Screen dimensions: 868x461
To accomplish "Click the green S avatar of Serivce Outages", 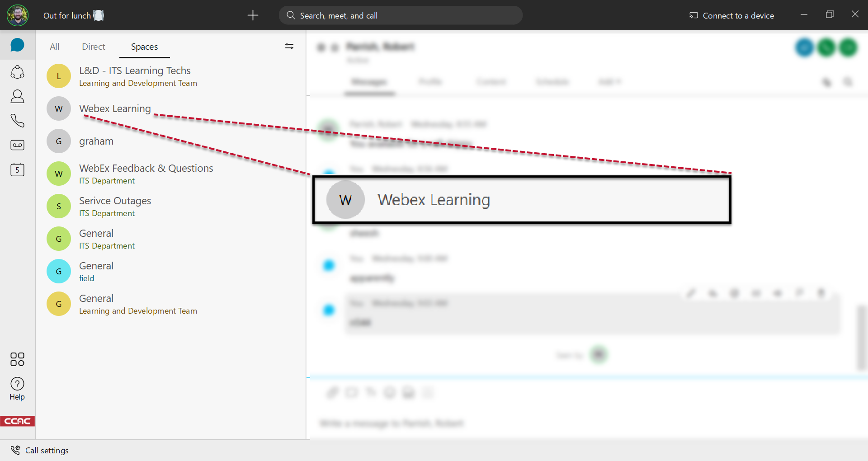I will (59, 206).
